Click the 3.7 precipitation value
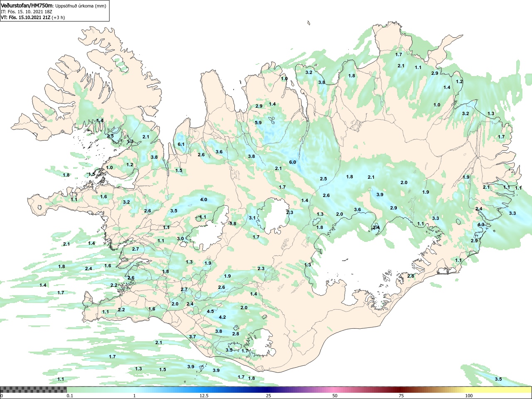Viewport: 532px width, 399px height. point(192,337)
